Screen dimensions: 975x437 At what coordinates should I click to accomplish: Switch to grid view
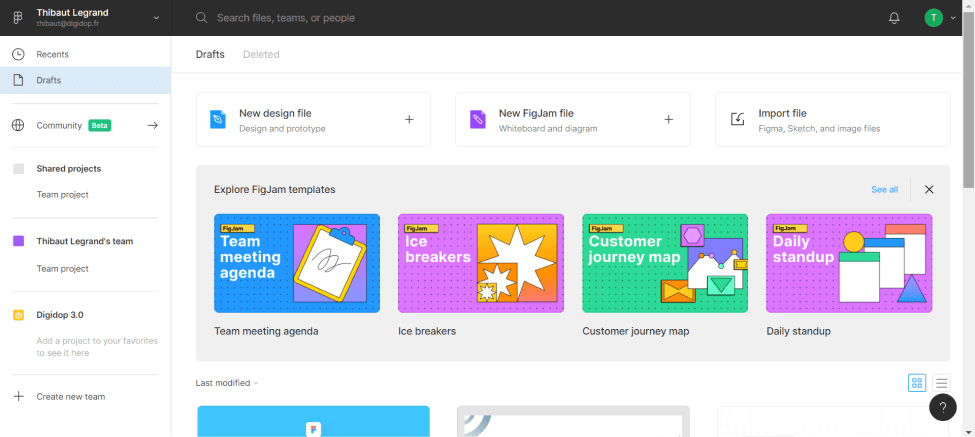tap(917, 383)
